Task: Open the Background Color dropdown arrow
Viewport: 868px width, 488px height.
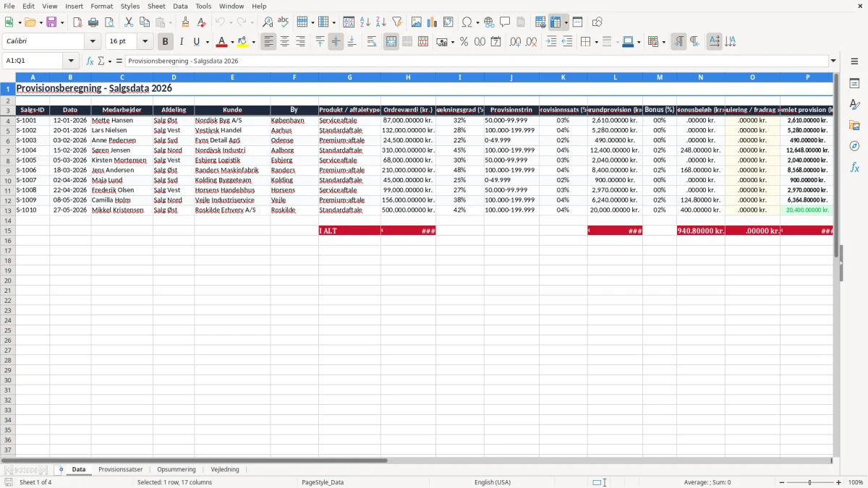Action: click(253, 42)
